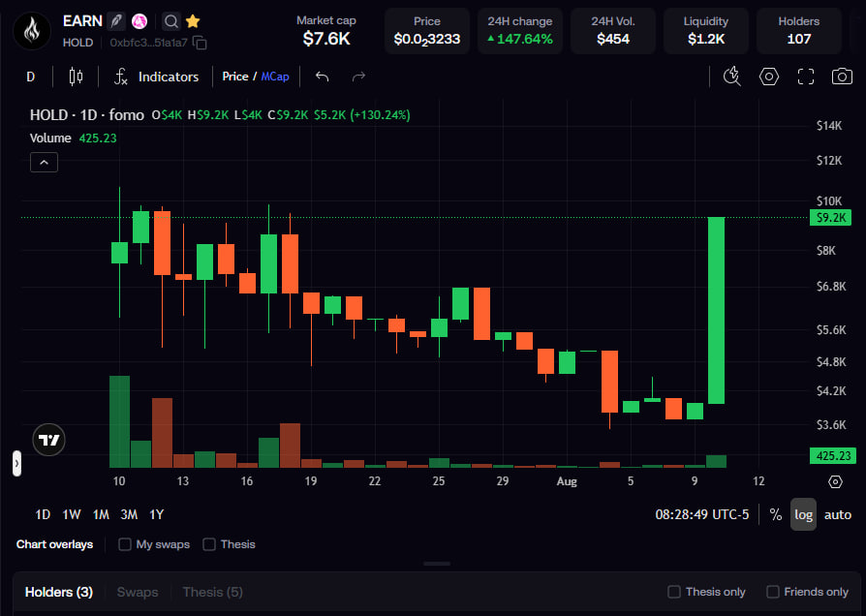This screenshot has height=616, width=866.
Task: Toggle percent scale mode
Action: [x=775, y=515]
